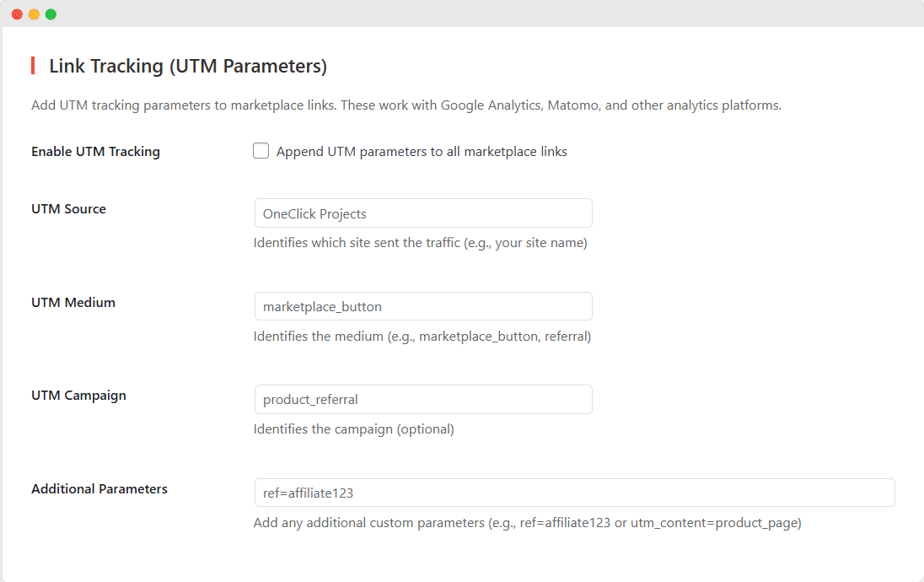Image resolution: width=924 pixels, height=582 pixels.
Task: Click the Additional Parameters input field
Action: pyautogui.click(x=574, y=493)
